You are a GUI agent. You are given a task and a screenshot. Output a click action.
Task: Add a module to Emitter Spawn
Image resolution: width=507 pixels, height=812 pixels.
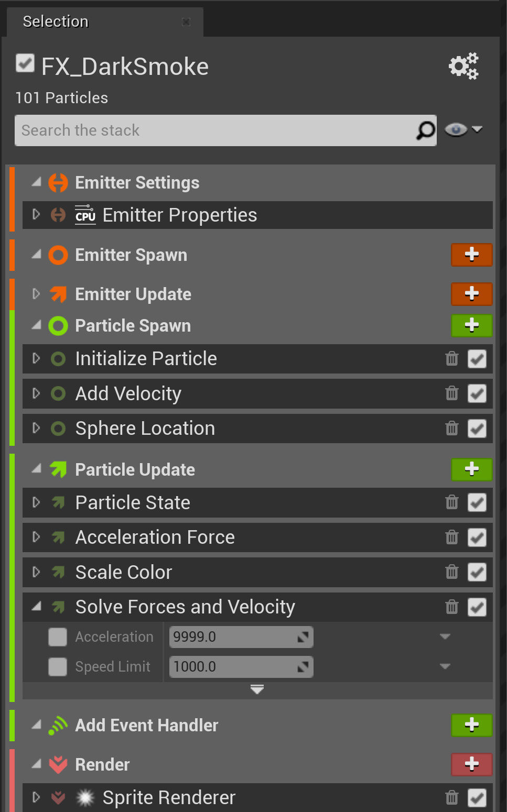pos(471,255)
